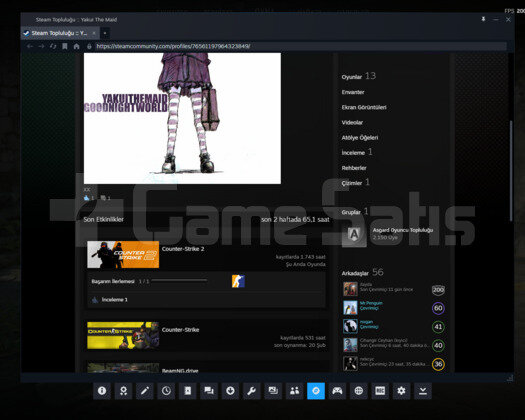Click the download-to-tray arrow icon at bar end
The height and width of the screenshot is (420, 525).
(x=423, y=391)
